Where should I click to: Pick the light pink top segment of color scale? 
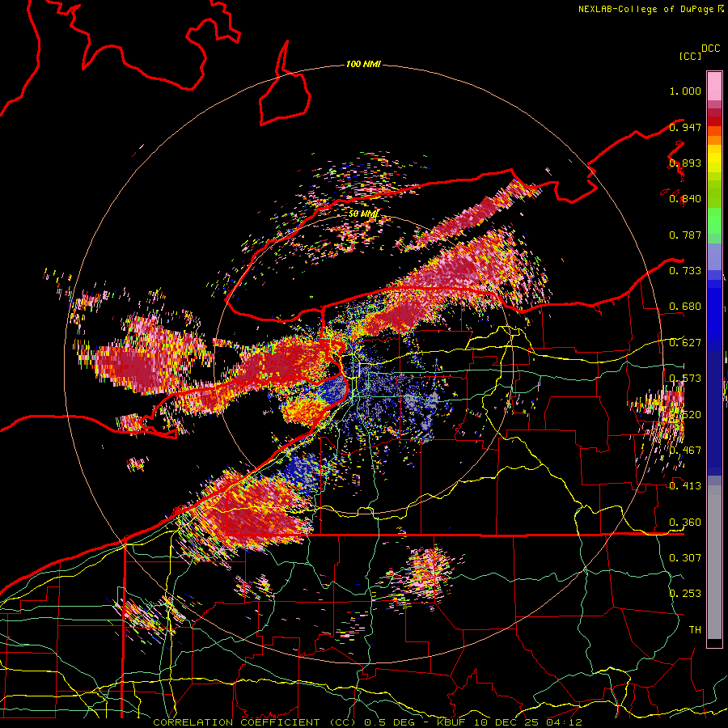[x=714, y=86]
